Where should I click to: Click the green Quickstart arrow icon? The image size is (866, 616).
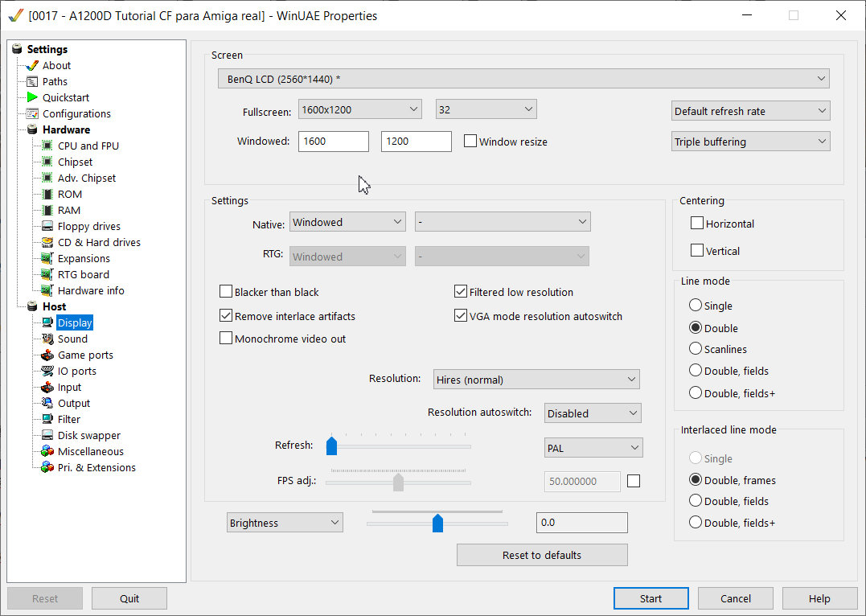[x=33, y=97]
